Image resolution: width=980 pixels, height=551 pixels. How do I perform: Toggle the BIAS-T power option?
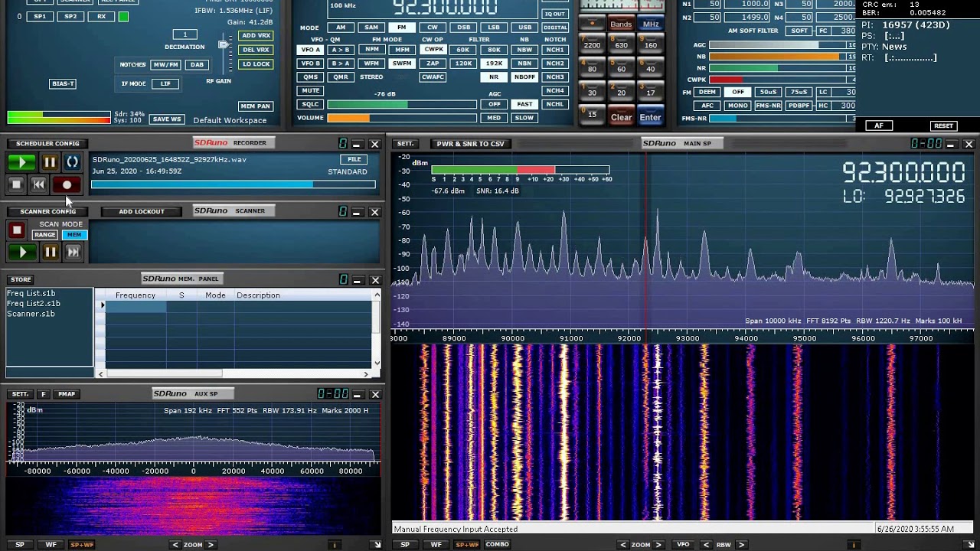click(x=63, y=83)
